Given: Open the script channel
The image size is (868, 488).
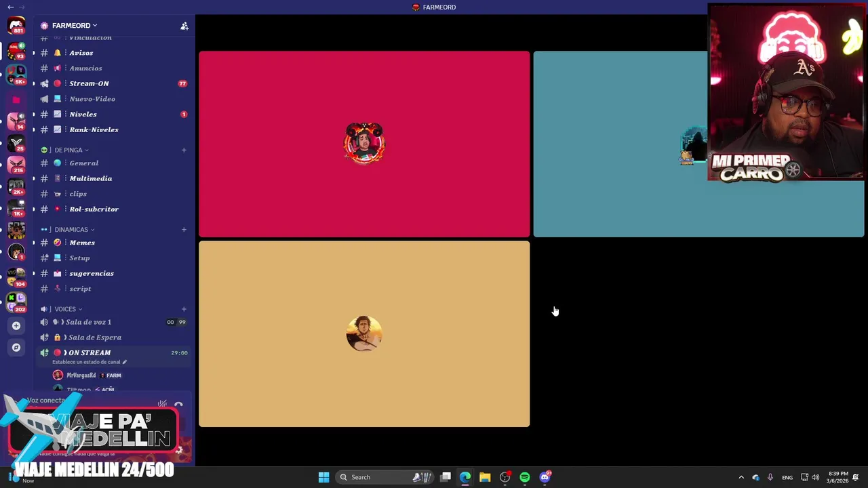Looking at the screenshot, I should pyautogui.click(x=113, y=289).
